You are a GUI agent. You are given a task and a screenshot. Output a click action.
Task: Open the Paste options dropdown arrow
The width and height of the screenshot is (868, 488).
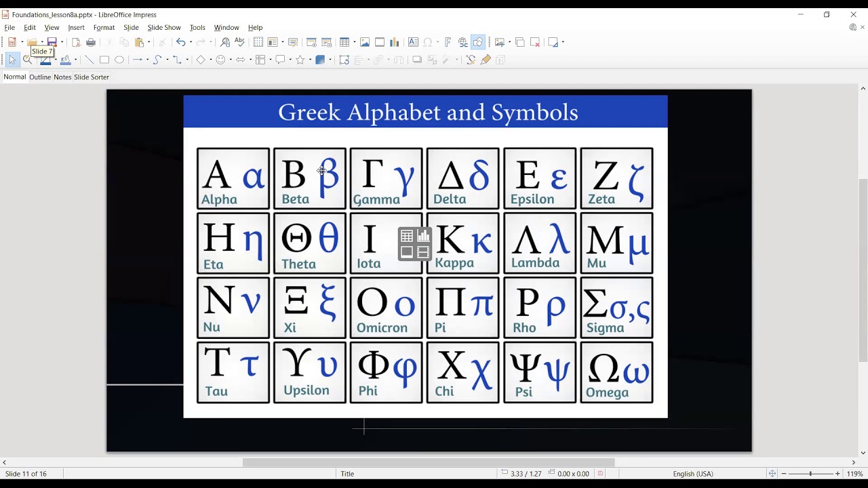coord(149,42)
